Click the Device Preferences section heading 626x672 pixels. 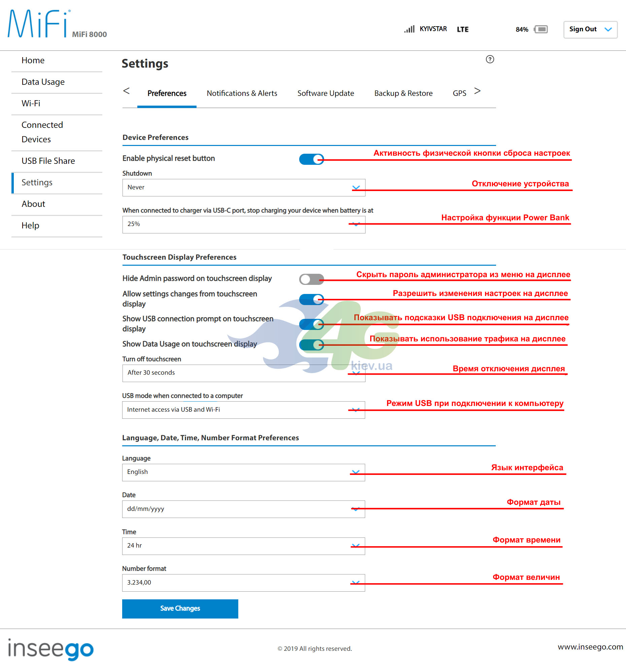pyautogui.click(x=155, y=138)
